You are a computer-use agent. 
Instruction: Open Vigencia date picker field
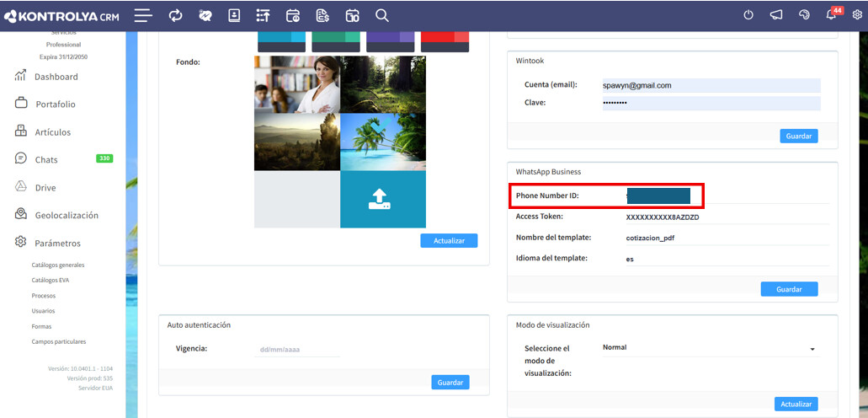click(296, 349)
